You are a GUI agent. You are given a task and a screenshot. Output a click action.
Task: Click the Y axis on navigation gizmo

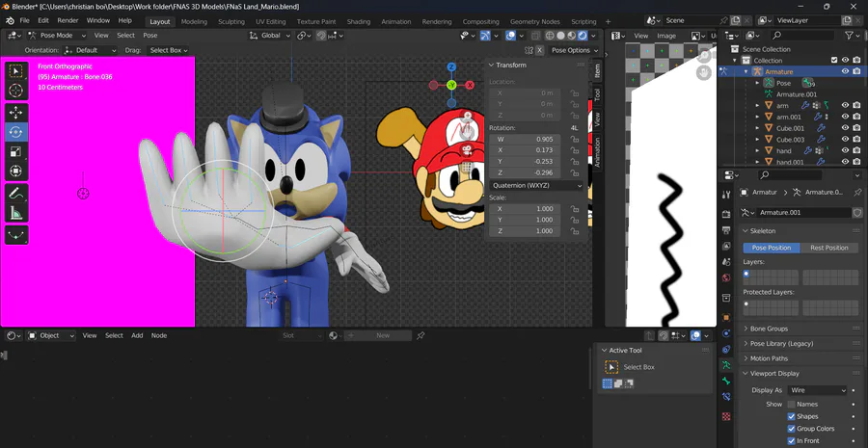tap(451, 85)
